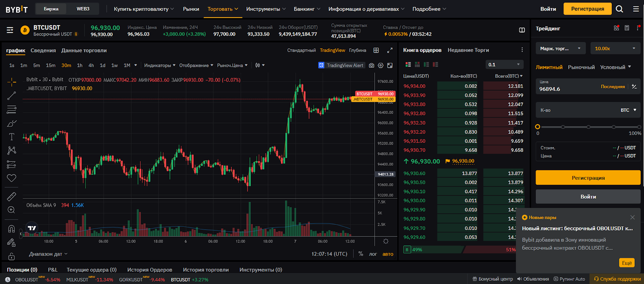
Task: Open the Рыноч.Цена dropdown
Action: click(x=232, y=65)
